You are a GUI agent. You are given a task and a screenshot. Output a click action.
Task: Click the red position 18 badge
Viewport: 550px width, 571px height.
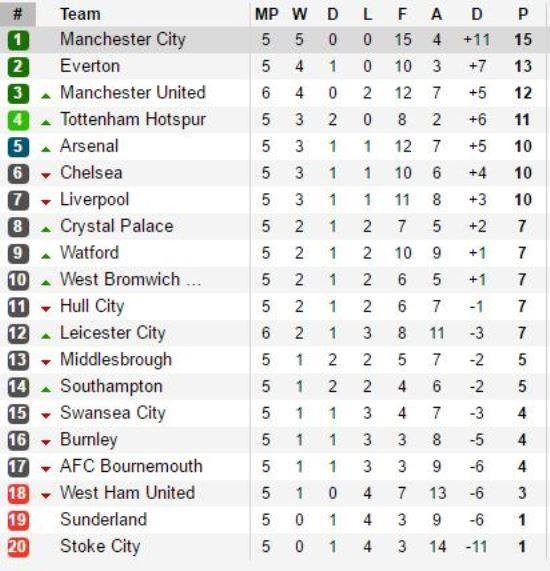tap(18, 493)
